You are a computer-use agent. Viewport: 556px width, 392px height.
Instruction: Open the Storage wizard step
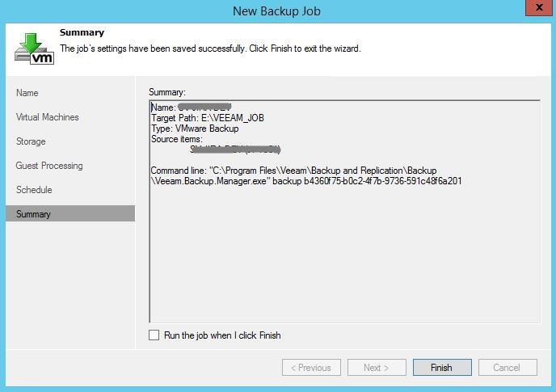click(31, 141)
